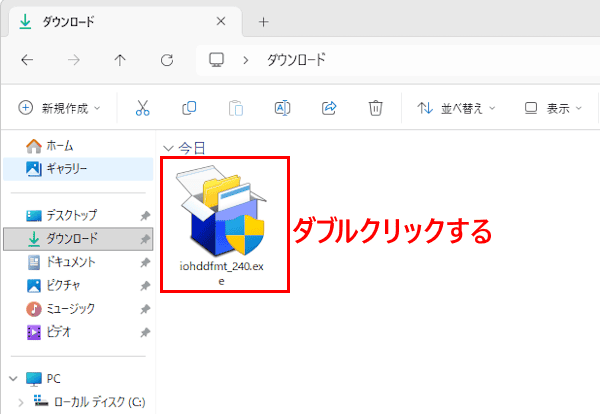The height and width of the screenshot is (414, 600).
Task: Collapse the 今日 group header
Action: coord(168,148)
